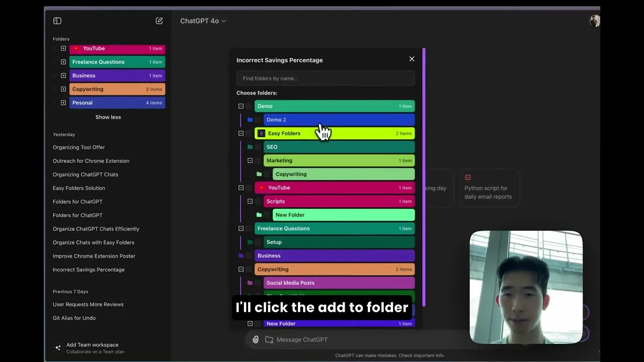Click the purple dialog scrollbar
Image resolution: width=644 pixels, height=362 pixels.
[424, 177]
